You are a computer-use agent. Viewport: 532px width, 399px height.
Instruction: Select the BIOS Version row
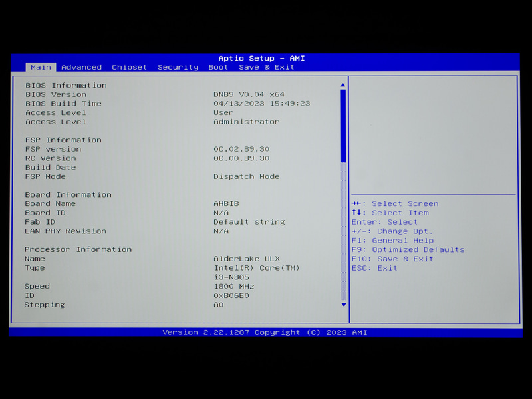(x=133, y=94)
